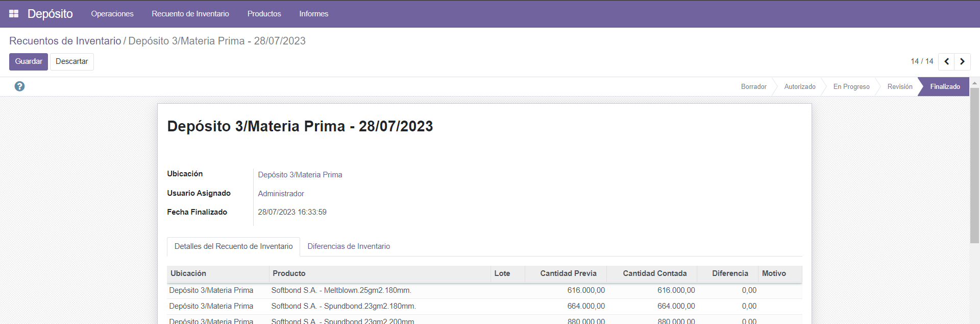Go to next record arrow
The width and height of the screenshot is (980, 324).
point(962,62)
